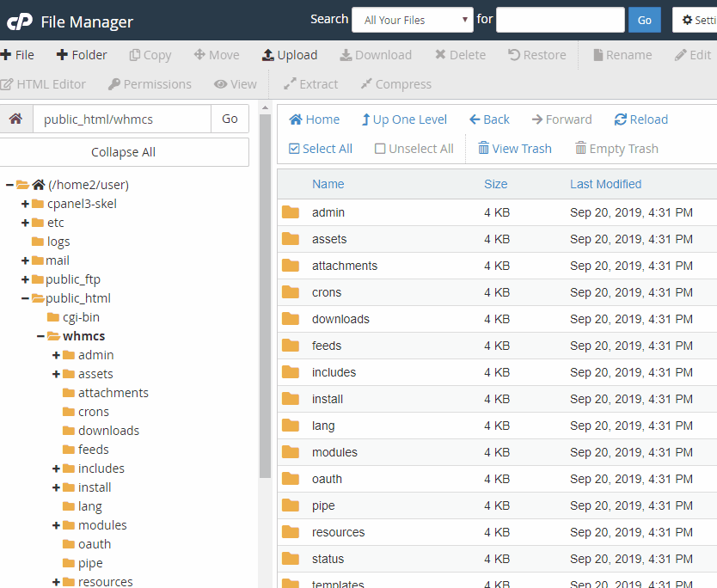The width and height of the screenshot is (717, 588).
Task: Expand the etc tree folder
Action: click(x=25, y=223)
